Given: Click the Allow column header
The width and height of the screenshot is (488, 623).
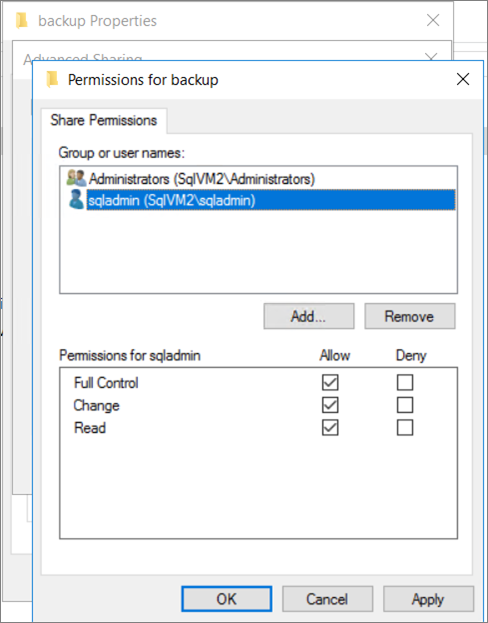Looking at the screenshot, I should [335, 355].
